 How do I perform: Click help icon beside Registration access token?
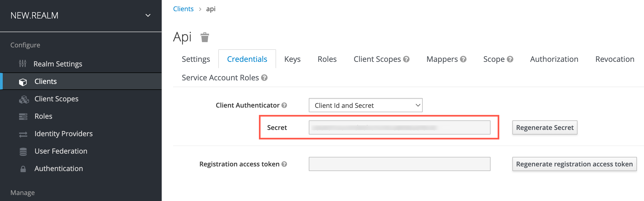(x=284, y=164)
